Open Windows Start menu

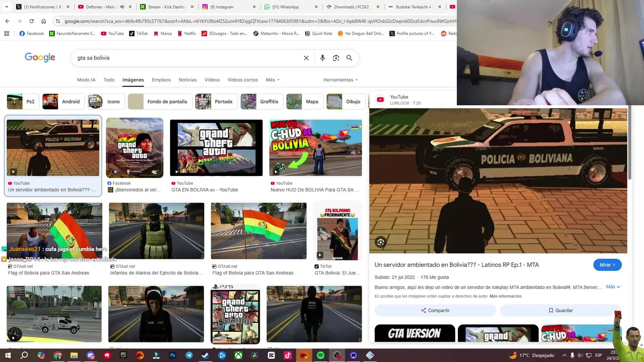pos(7,355)
